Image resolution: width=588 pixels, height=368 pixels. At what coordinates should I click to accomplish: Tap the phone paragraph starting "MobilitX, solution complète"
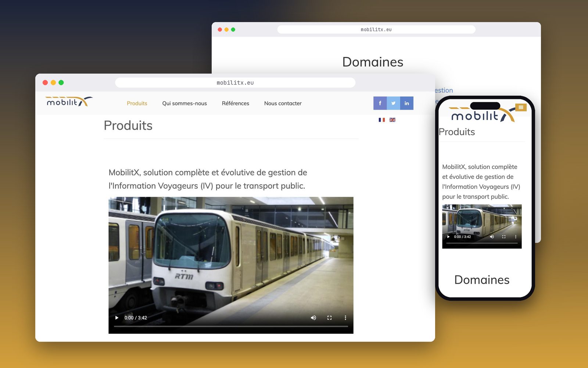pyautogui.click(x=481, y=182)
